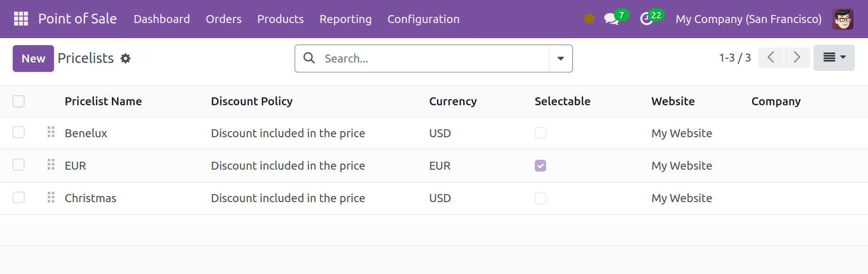The image size is (868, 274).
Task: Open the list view switcher dropdown
Action: tap(834, 57)
